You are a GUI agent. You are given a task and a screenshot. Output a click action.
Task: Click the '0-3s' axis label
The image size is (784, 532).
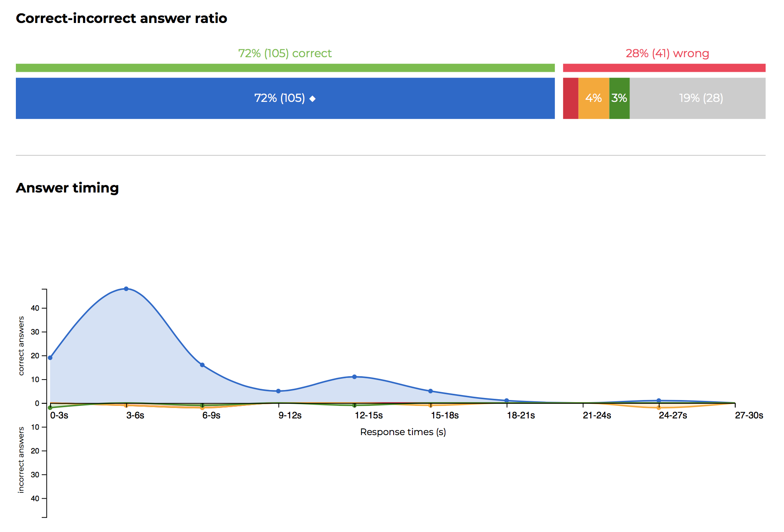click(59, 415)
